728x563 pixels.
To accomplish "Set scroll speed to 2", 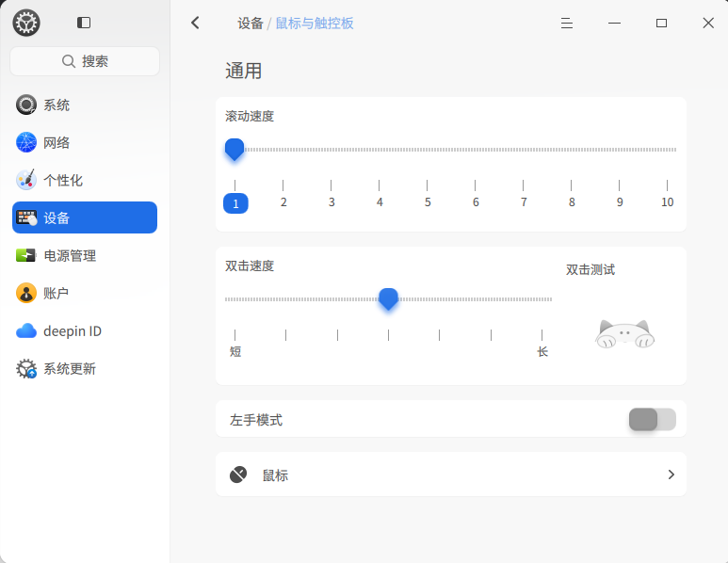I will pyautogui.click(x=283, y=201).
